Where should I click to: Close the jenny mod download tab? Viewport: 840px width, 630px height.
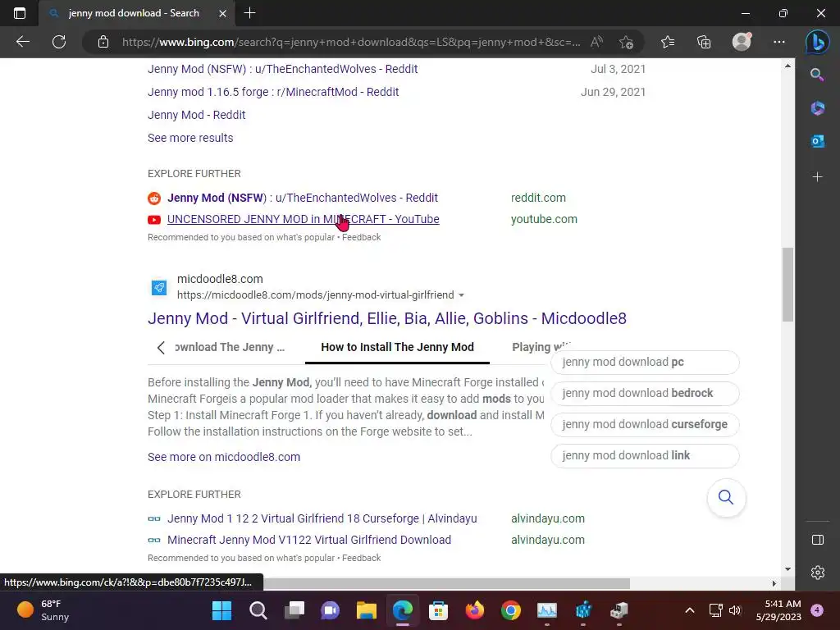tap(222, 13)
